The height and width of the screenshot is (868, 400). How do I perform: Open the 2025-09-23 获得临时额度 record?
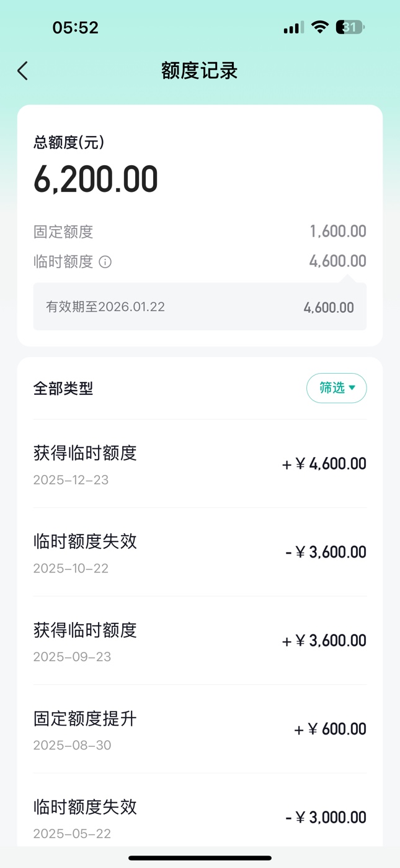(200, 641)
